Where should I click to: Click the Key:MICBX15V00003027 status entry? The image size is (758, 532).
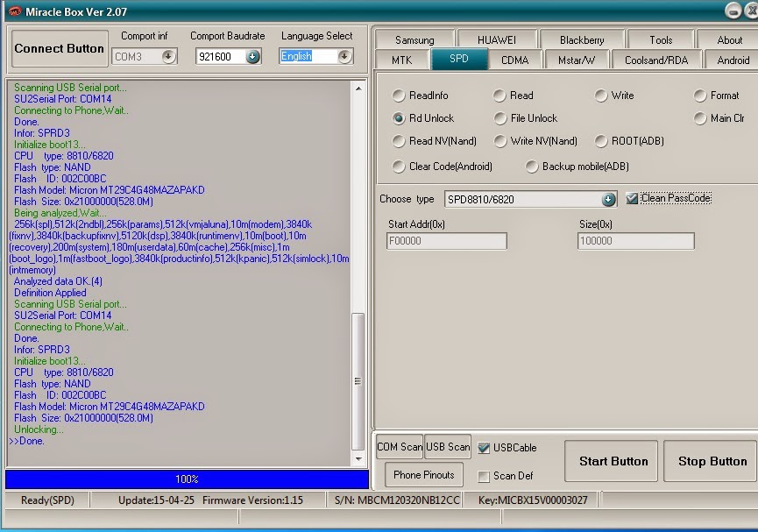pos(533,500)
